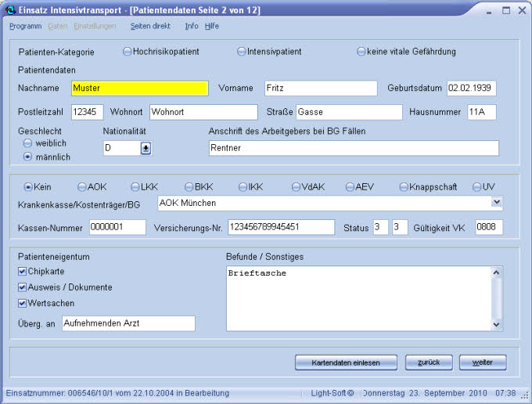Screen dimensions: 532x404
Task: Maximize the Einsatz Intensivtransport window
Action: point(506,10)
